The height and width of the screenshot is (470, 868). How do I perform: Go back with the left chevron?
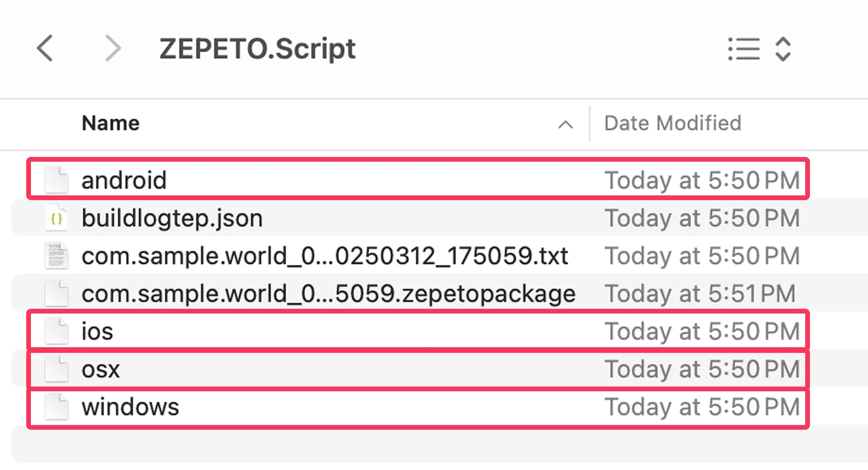tap(45, 48)
